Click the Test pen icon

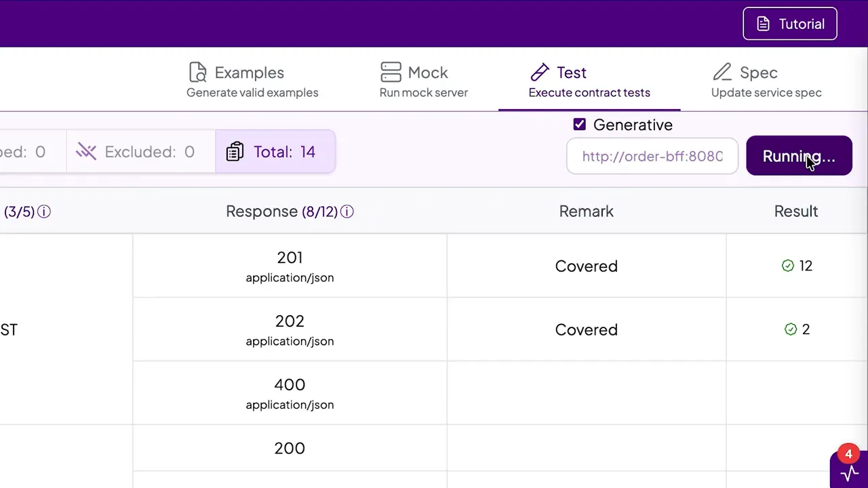540,72
